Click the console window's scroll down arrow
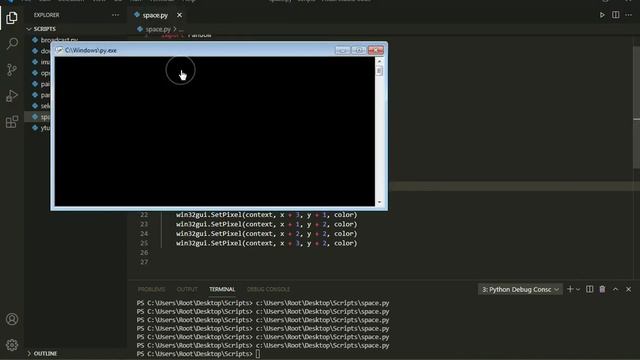 point(380,202)
